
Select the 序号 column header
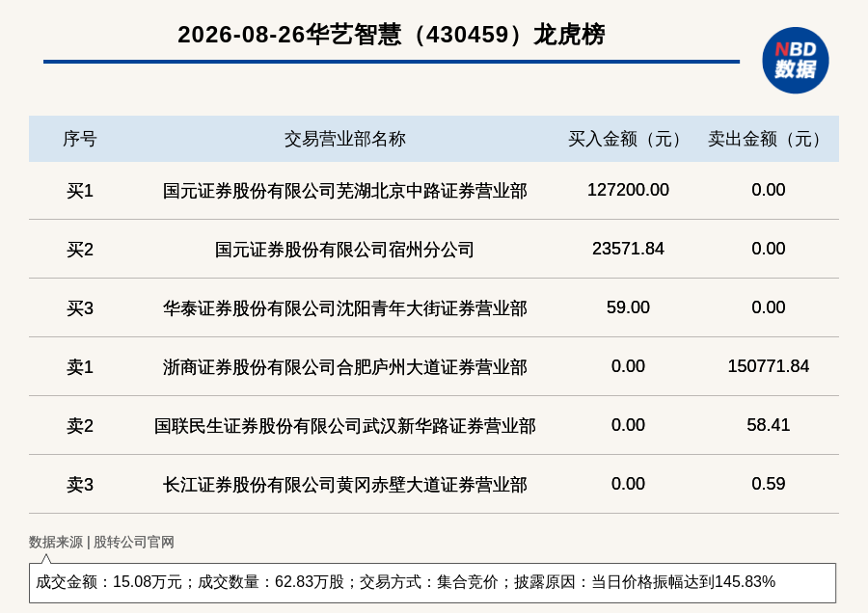pos(80,139)
